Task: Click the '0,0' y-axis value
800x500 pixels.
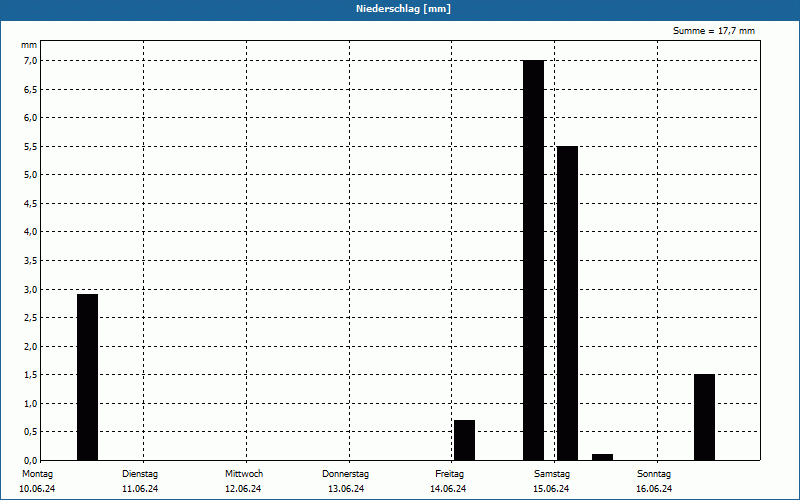Action: 31,461
